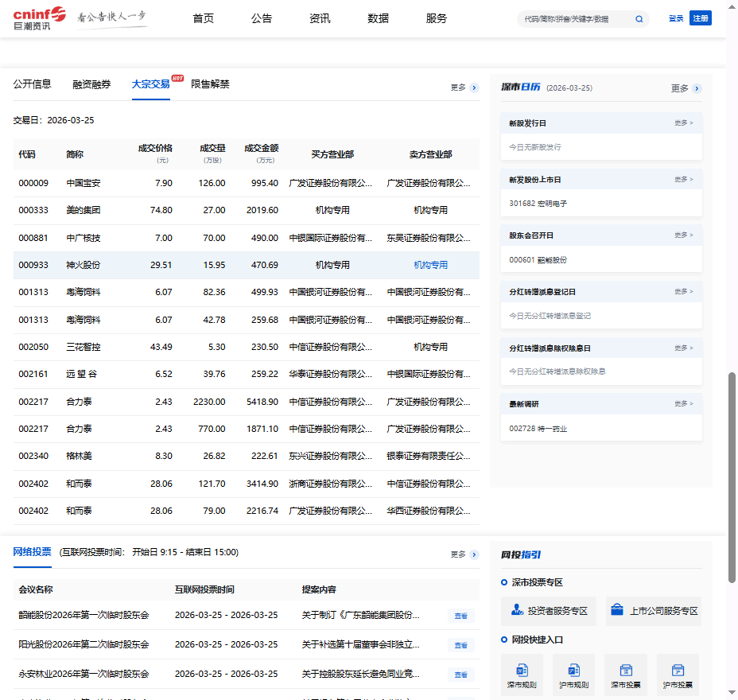The height and width of the screenshot is (700, 738).
Task: Click the 登录 link
Action: (x=676, y=18)
